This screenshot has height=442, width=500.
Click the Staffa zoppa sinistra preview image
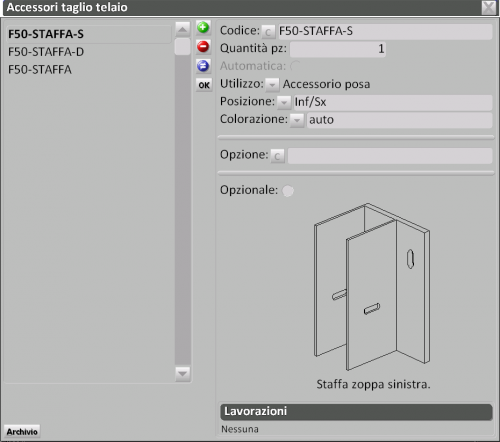coord(372,287)
